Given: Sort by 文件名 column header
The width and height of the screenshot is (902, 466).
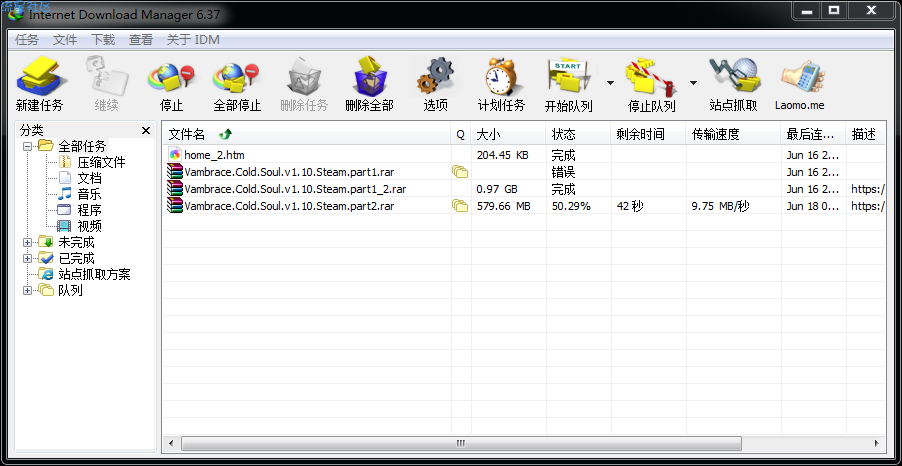Looking at the screenshot, I should click(x=307, y=135).
